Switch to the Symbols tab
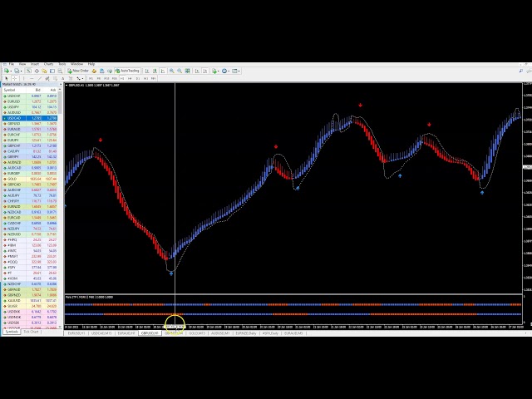 tap(11, 332)
